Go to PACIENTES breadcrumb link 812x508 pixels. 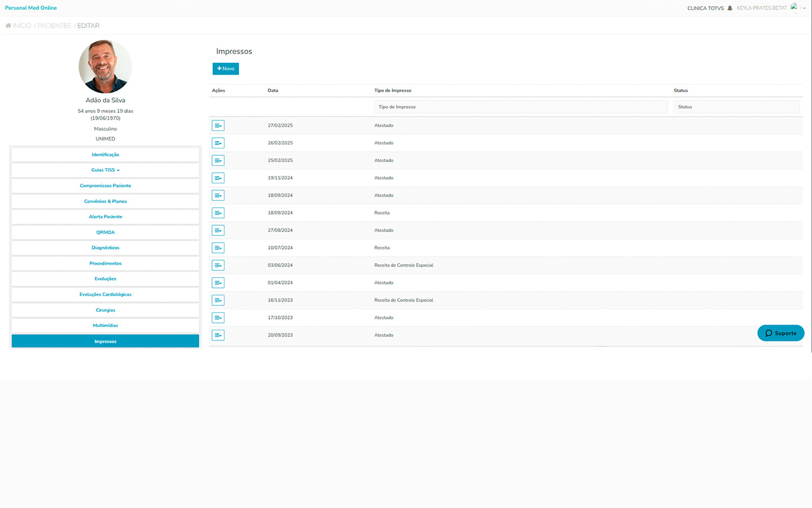pos(54,26)
